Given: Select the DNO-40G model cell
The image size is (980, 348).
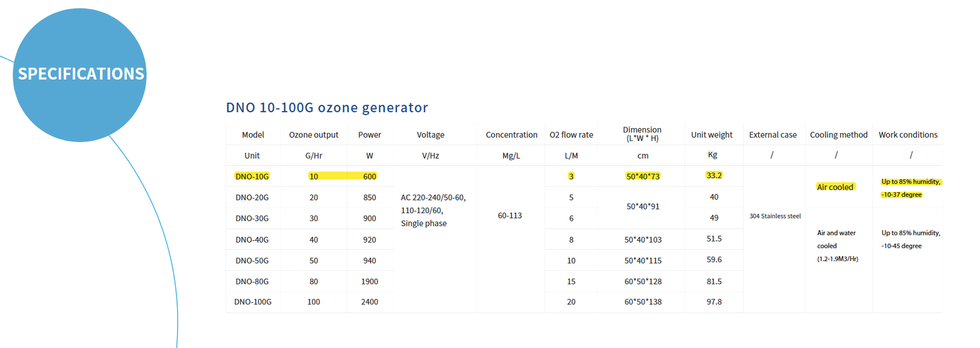Looking at the screenshot, I should [252, 240].
